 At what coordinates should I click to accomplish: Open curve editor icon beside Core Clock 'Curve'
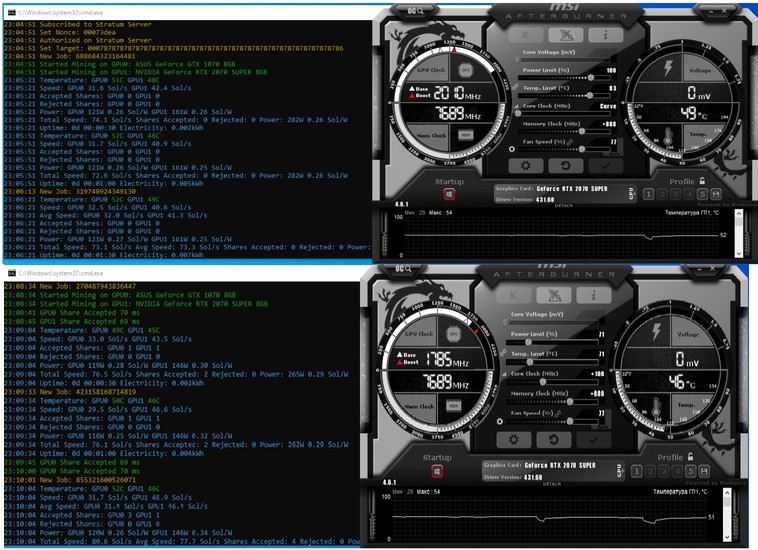coord(516,106)
